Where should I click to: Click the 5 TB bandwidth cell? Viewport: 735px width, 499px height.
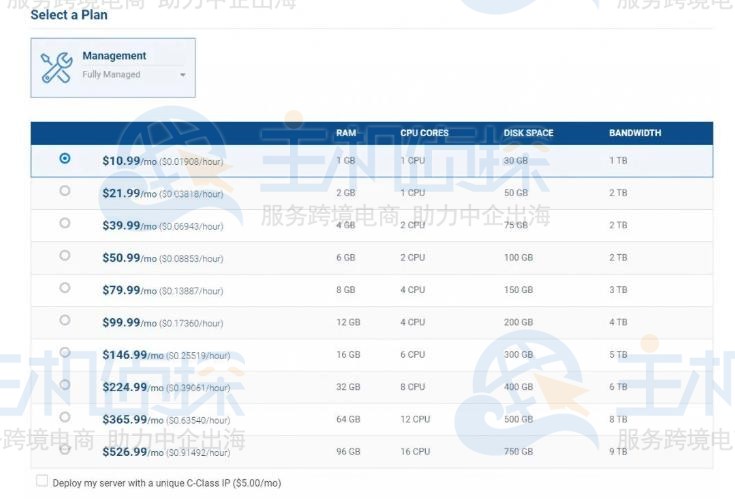tap(618, 355)
